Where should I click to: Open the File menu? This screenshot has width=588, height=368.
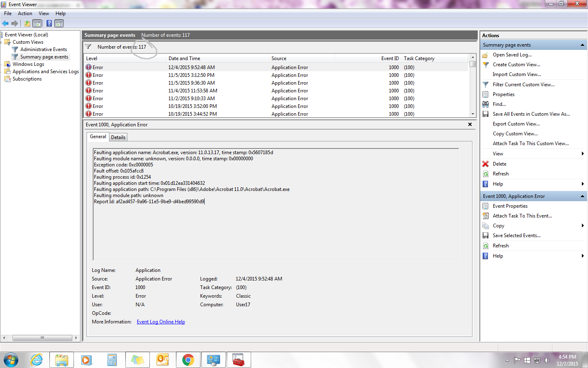pyautogui.click(x=8, y=13)
